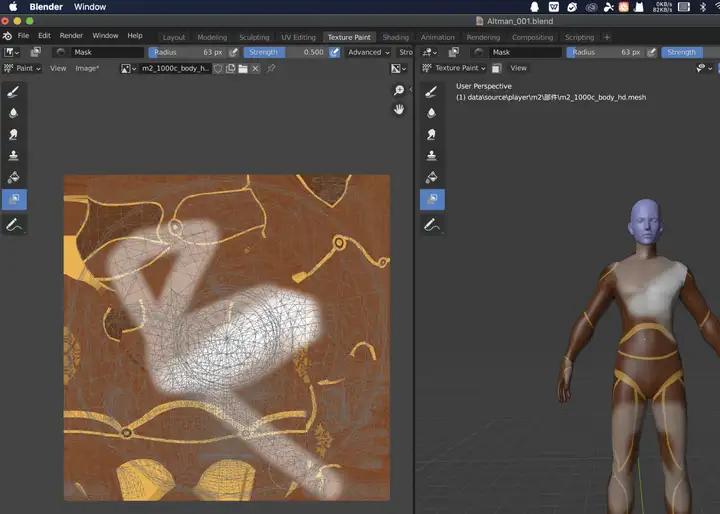Pick the Clone stamp tool in image editor
Screen dimensions: 720x514
(x=15, y=156)
